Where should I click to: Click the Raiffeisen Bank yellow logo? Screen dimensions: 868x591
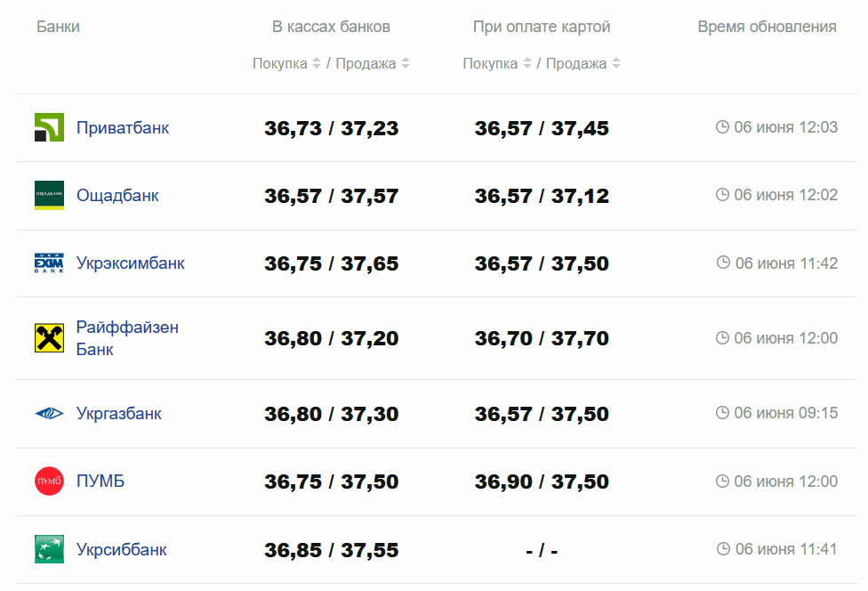49,338
